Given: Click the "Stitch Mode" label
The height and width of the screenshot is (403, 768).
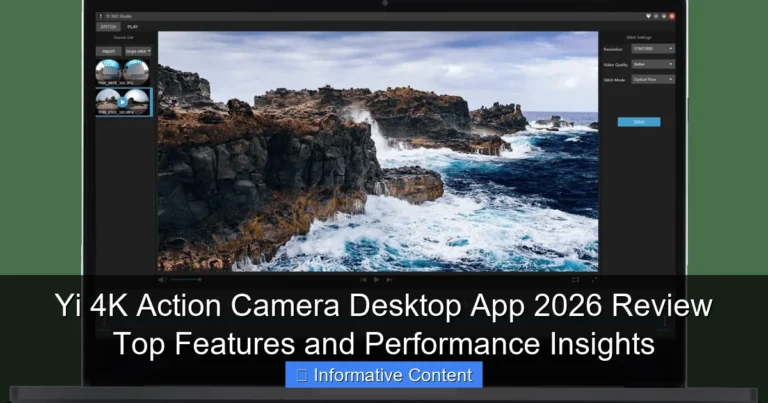Looking at the screenshot, I should [x=614, y=80].
